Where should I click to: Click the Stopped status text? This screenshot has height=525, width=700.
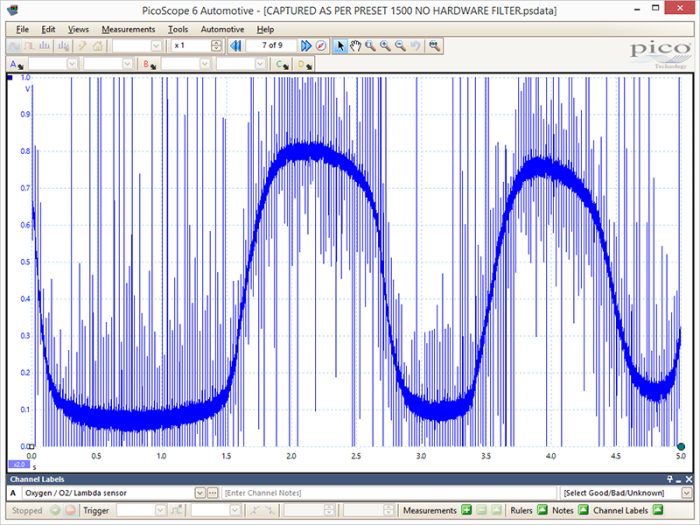27,510
